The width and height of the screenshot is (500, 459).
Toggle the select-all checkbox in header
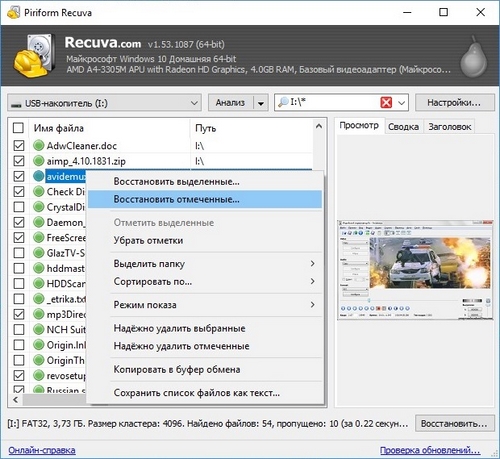[18, 128]
